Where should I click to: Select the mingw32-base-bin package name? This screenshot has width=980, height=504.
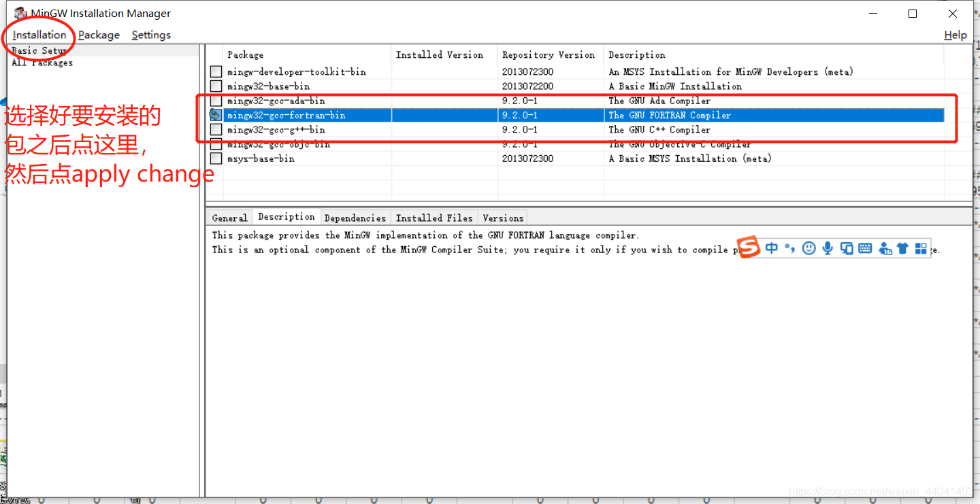click(x=268, y=86)
